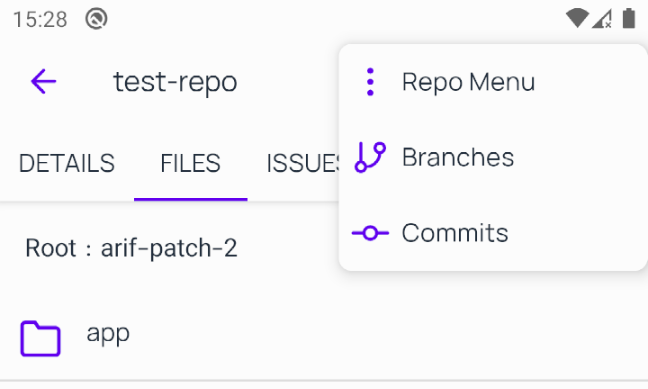
Task: Switch to the ISSUES tab
Action: (304, 163)
